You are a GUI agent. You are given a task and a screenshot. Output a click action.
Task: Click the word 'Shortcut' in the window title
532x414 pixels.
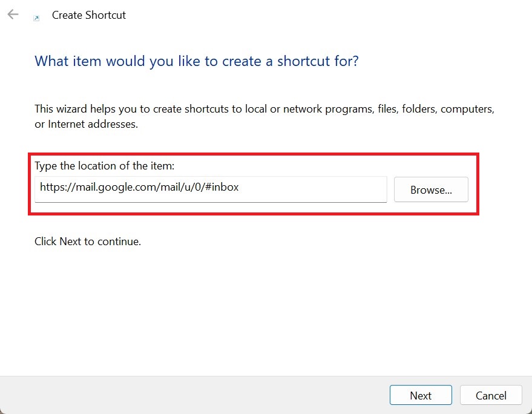(106, 15)
